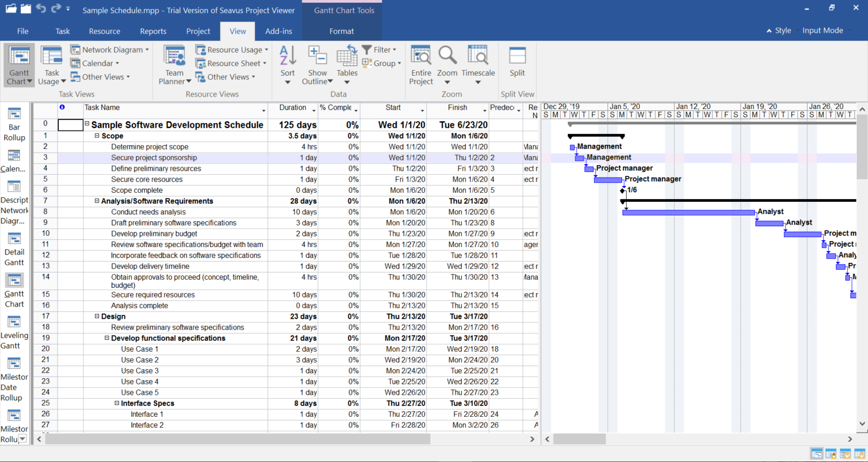Open the Task Name column filter arrow
868x462 pixels.
click(263, 110)
